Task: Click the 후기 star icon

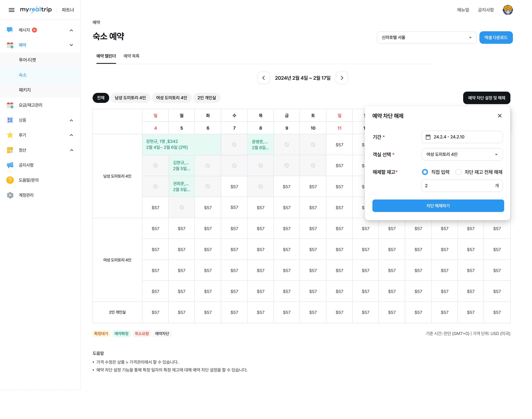Action: point(10,135)
